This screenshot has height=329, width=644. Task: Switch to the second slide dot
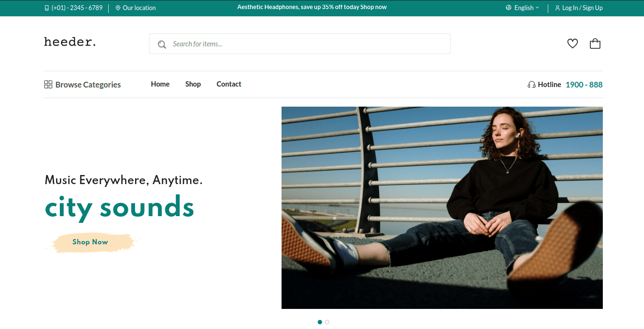tap(327, 322)
